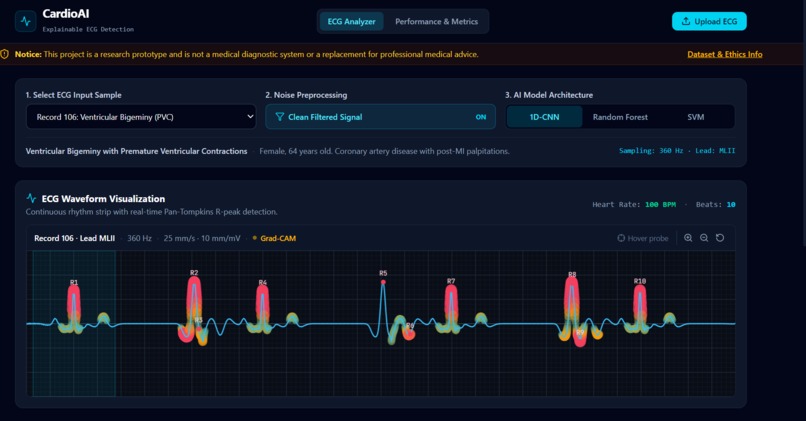
Task: Click the R2 peak marker
Action: tap(194, 273)
